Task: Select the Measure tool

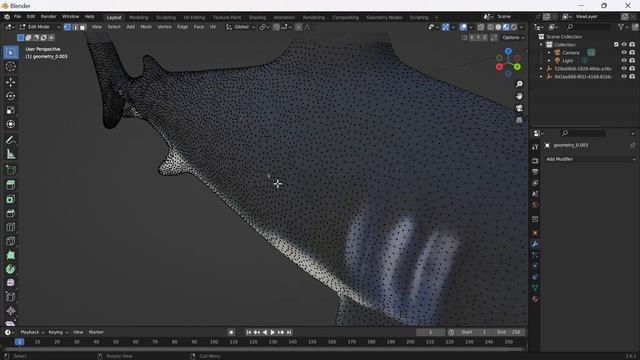Action: pyautogui.click(x=11, y=154)
